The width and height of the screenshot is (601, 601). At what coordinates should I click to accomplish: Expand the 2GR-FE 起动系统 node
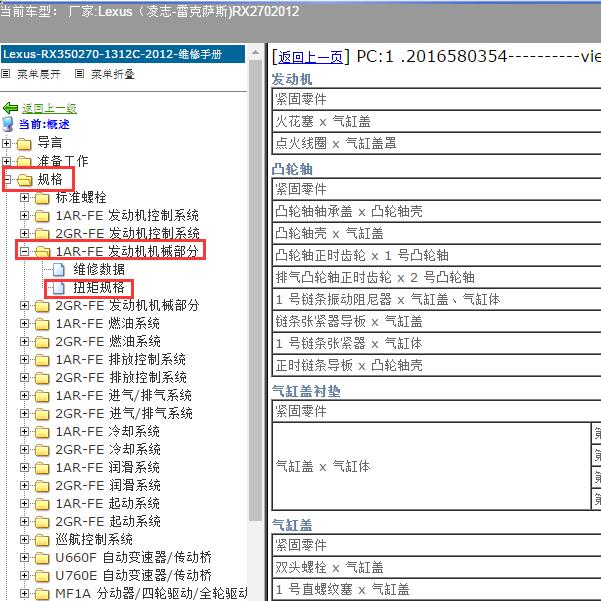[x=25, y=522]
